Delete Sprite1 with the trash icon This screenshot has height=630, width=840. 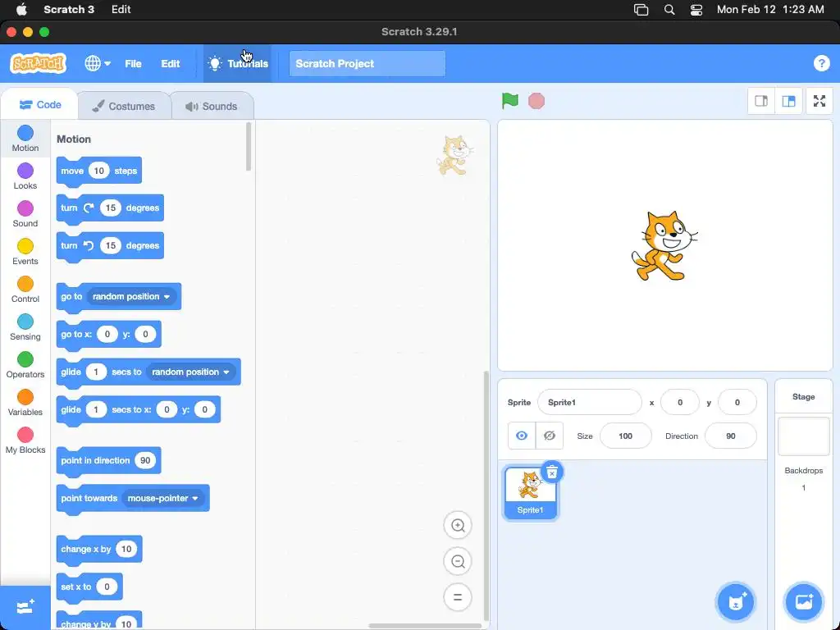[x=552, y=472]
